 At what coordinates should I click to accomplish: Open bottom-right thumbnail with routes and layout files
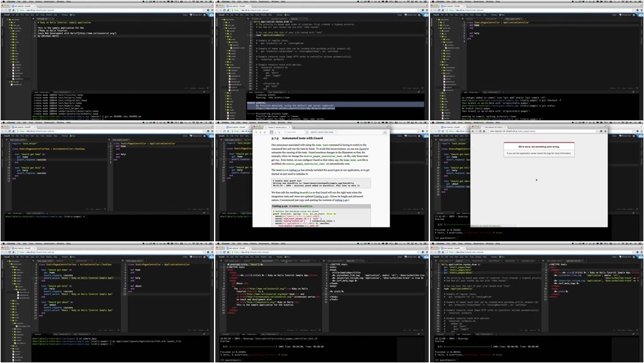[x=536, y=302]
